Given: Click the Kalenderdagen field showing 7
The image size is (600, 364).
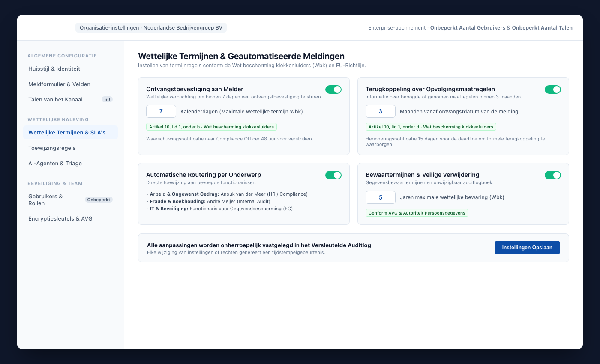Looking at the screenshot, I should coord(161,111).
